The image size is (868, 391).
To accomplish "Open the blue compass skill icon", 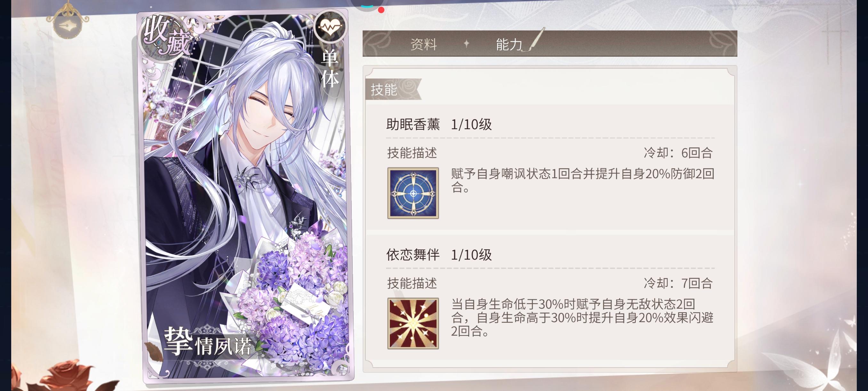I will 413,193.
